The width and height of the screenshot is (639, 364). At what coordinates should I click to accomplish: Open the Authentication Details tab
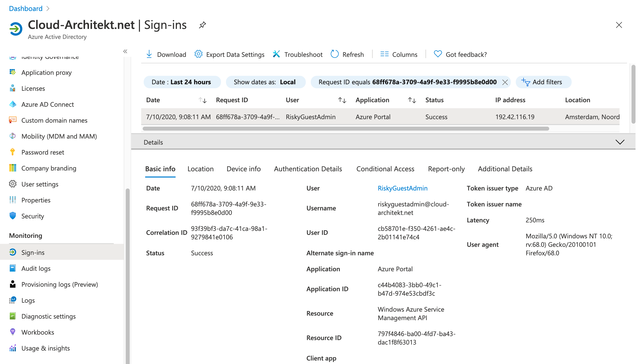[308, 169]
